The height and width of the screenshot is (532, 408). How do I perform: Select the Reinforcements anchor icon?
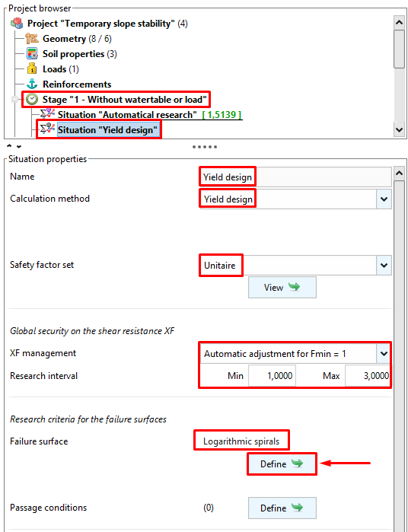pyautogui.click(x=32, y=84)
